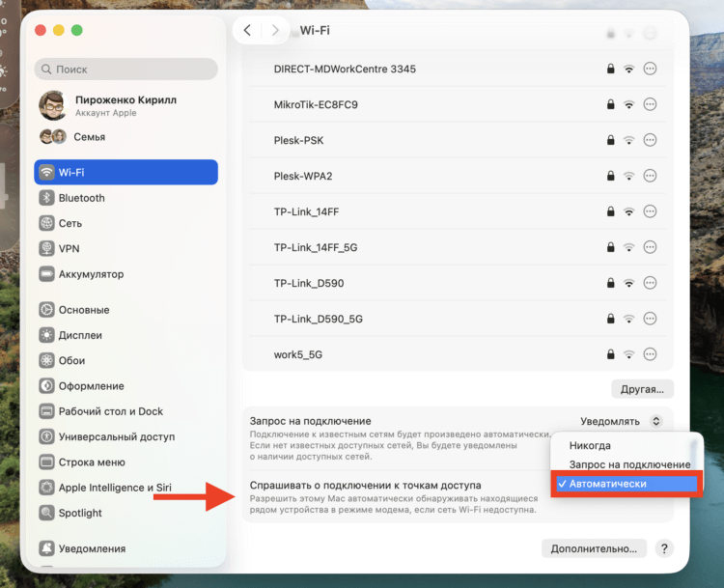Image resolution: width=724 pixels, height=588 pixels.
Task: Open more options for DIRECT-MDWorkCentre 3345
Action: (x=650, y=69)
